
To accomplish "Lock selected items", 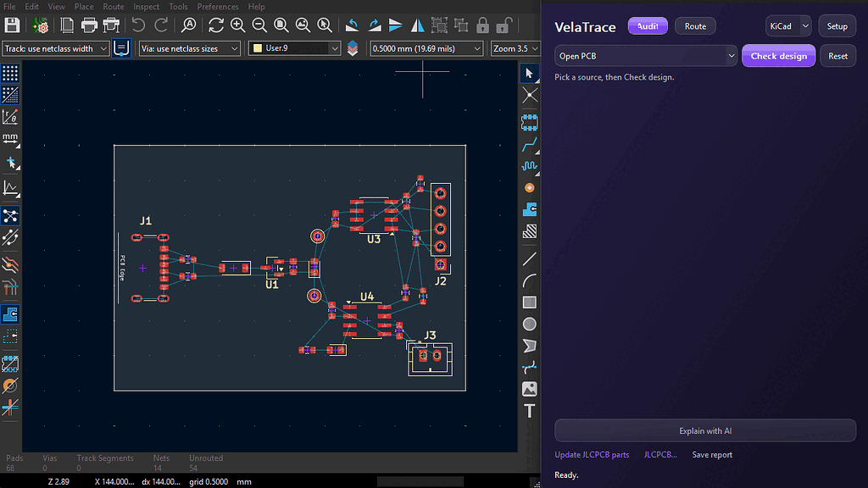I will click(x=482, y=25).
